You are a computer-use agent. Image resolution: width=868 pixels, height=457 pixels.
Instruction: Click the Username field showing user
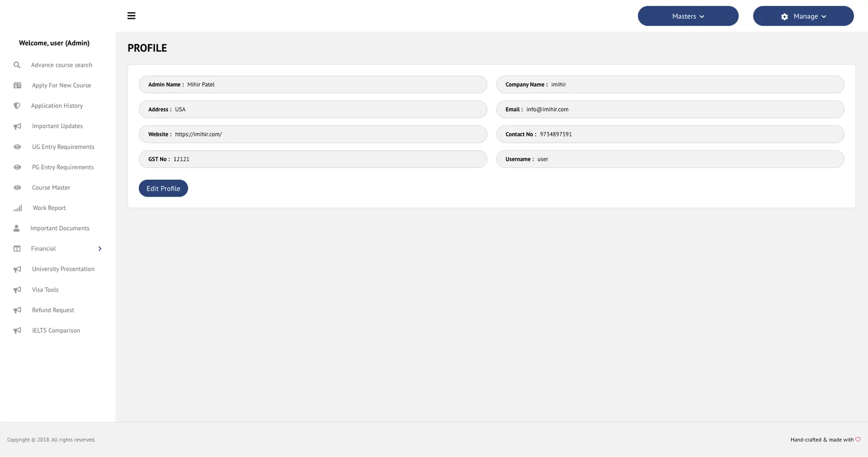tap(670, 160)
